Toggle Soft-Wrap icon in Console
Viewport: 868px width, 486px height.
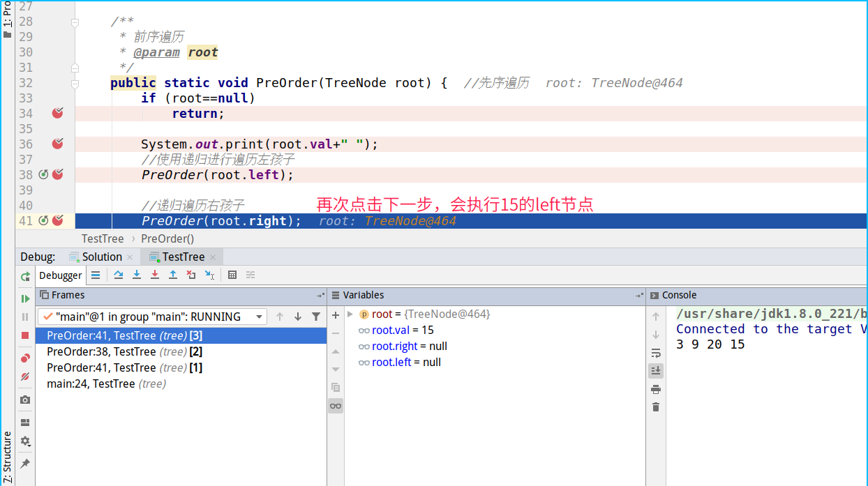tap(656, 353)
